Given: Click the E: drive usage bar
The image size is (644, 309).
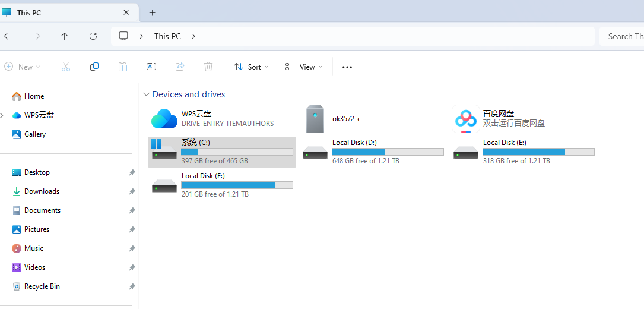Looking at the screenshot, I should click(538, 152).
